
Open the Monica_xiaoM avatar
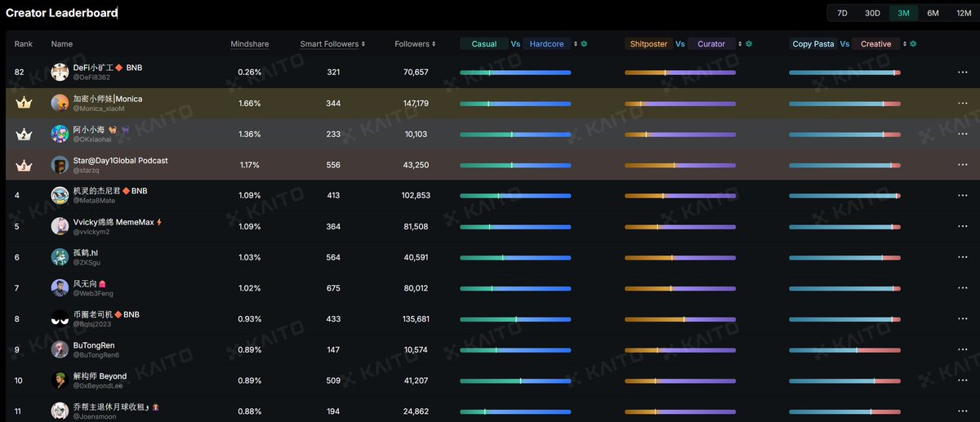[x=60, y=104]
